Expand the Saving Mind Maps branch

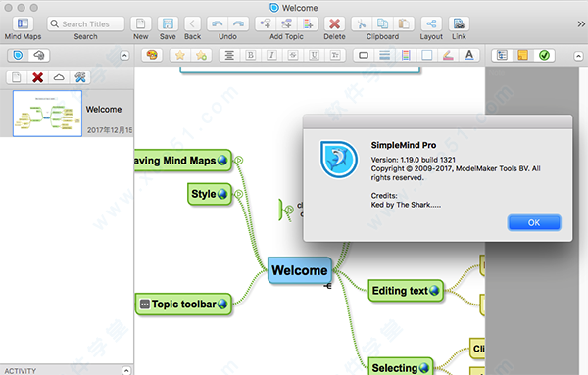238,161
